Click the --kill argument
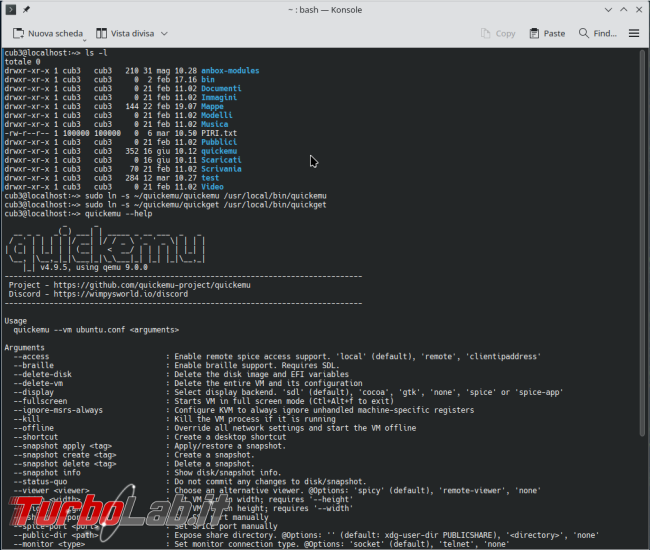650x550 pixels. click(x=27, y=419)
